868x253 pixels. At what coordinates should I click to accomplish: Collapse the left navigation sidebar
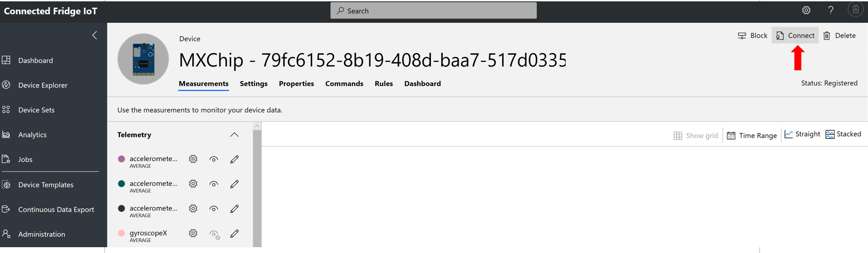coord(95,35)
